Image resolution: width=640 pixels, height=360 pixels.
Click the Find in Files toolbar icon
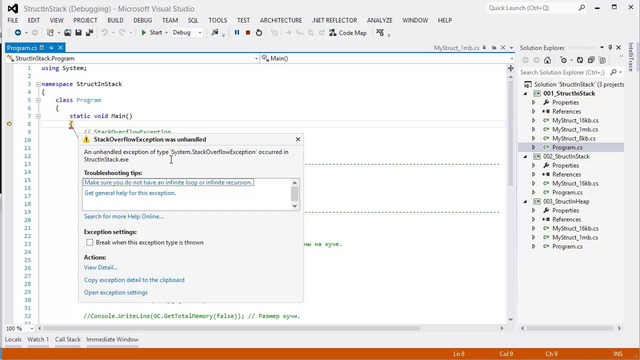[x=215, y=33]
